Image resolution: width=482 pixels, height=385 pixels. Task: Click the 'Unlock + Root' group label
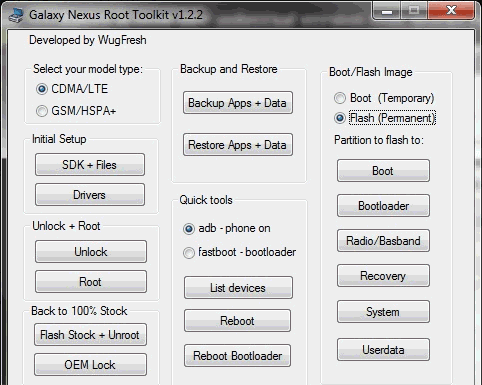[x=66, y=226]
